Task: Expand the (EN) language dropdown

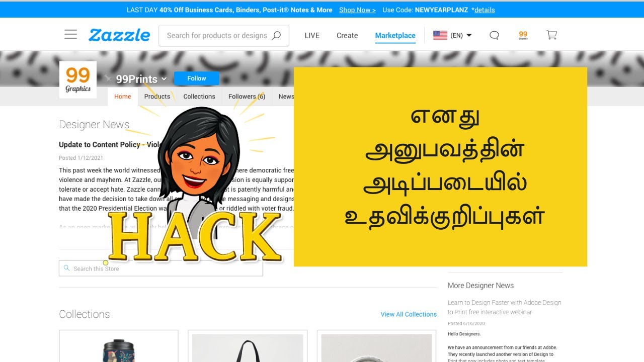Action: (461, 35)
